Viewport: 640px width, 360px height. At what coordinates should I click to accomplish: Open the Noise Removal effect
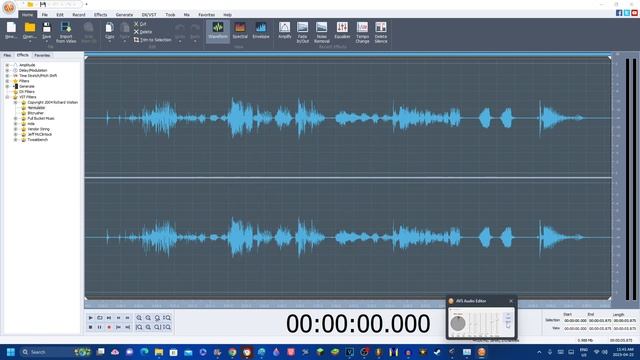tap(322, 32)
